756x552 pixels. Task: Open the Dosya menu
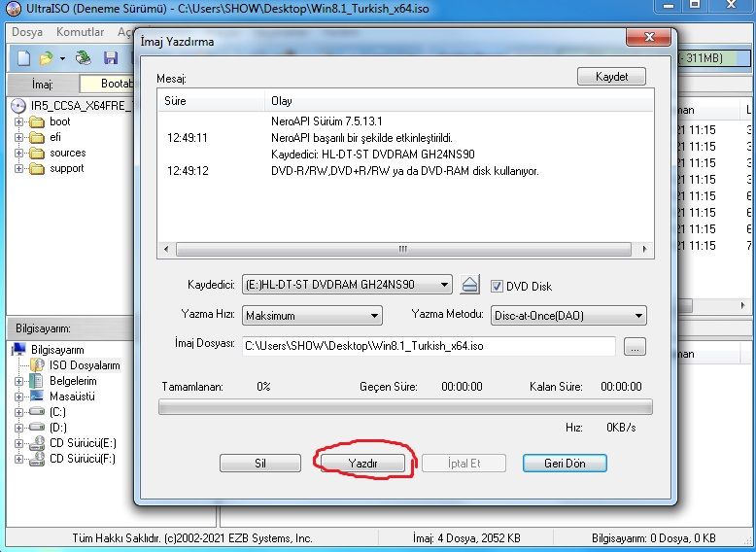tap(27, 32)
